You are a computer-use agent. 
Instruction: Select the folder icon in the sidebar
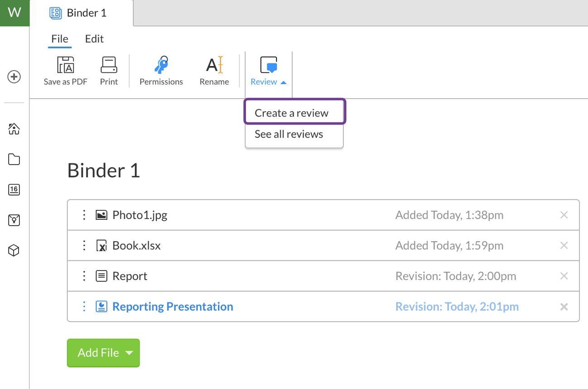[14, 160]
